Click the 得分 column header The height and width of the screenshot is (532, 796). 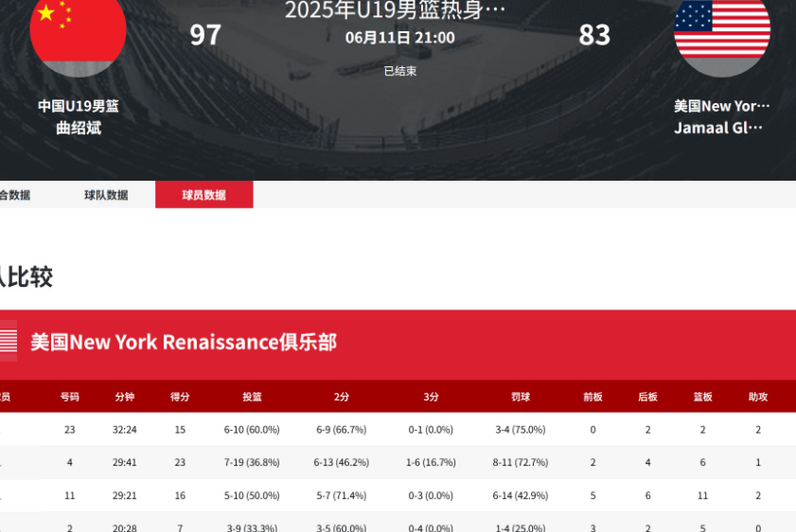180,397
